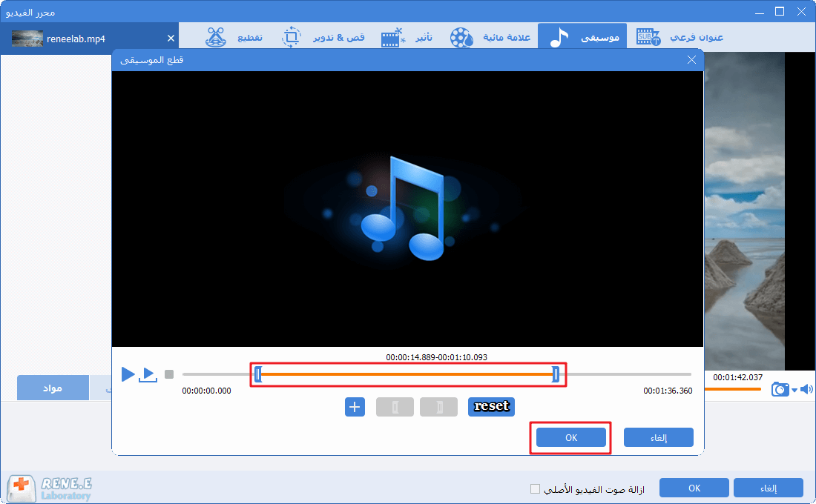Click the 00:01:36.360 total duration label
The height and width of the screenshot is (504, 816).
click(x=668, y=391)
